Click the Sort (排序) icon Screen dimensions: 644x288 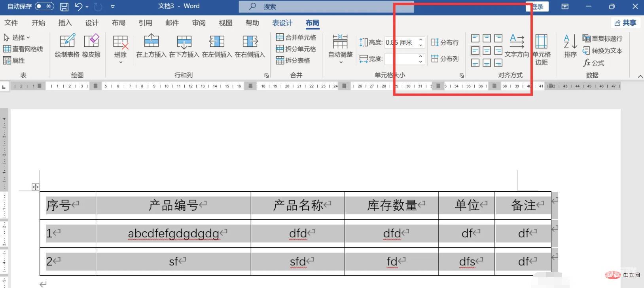tap(570, 42)
